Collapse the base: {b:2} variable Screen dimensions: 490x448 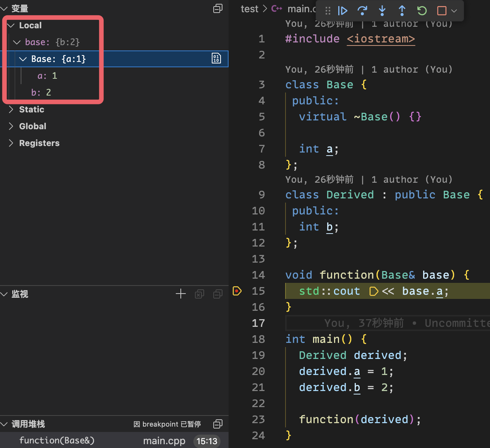coord(17,42)
